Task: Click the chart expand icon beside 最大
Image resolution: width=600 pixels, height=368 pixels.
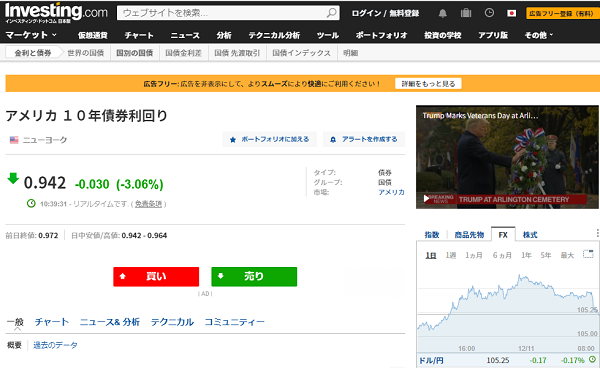Action: click(x=588, y=254)
